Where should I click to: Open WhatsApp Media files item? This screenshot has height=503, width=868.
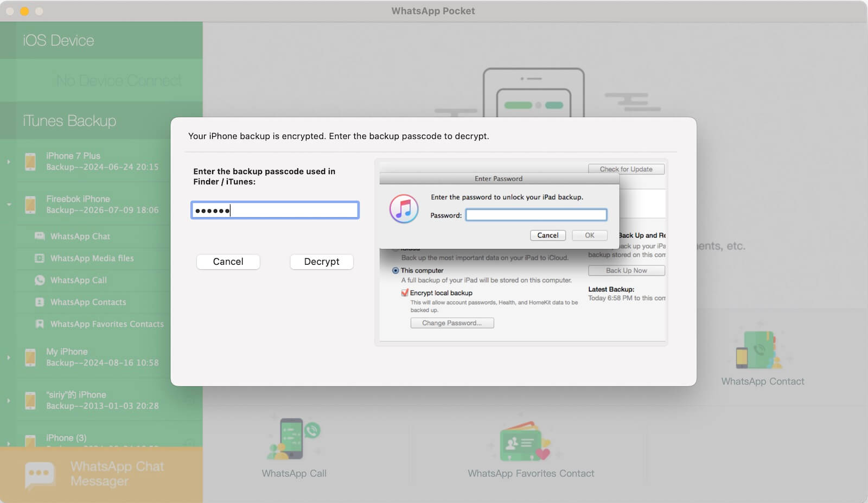tap(92, 258)
